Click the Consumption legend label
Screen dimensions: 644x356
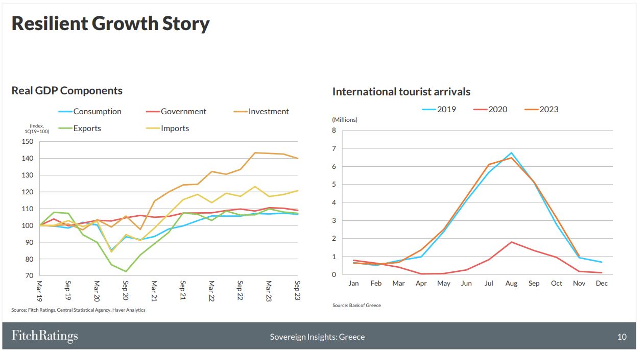coord(98,111)
